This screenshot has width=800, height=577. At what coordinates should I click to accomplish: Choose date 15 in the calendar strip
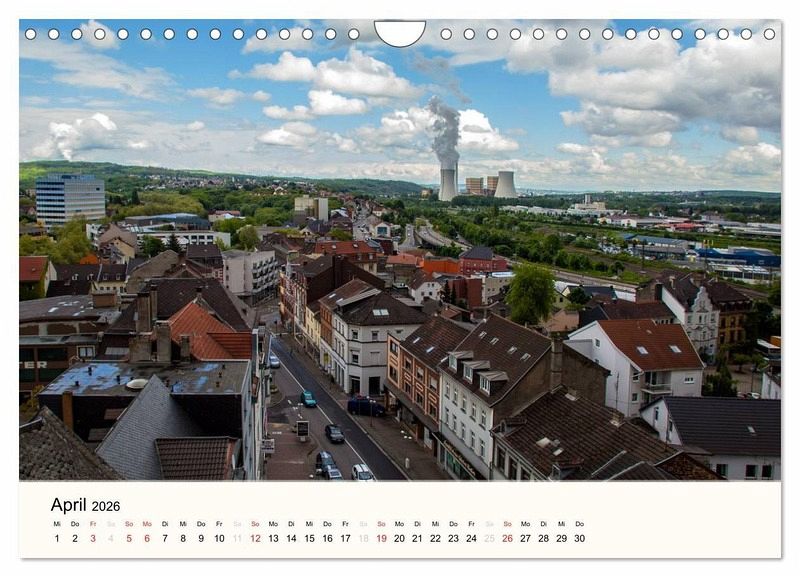pos(309,538)
